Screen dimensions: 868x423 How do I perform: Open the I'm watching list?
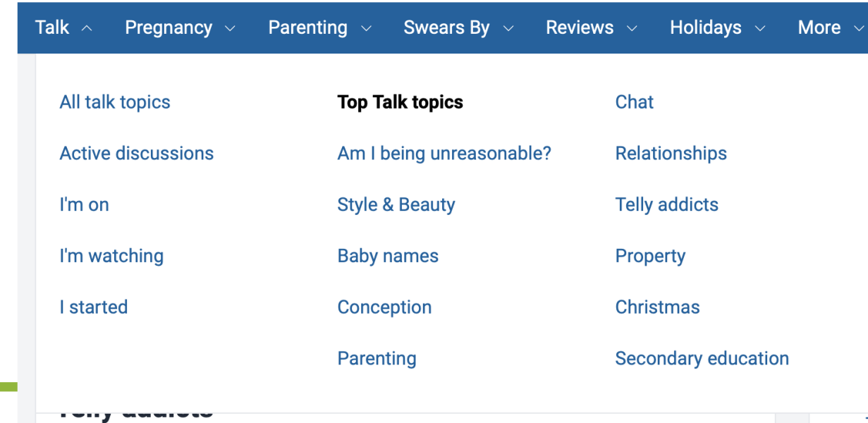(111, 256)
